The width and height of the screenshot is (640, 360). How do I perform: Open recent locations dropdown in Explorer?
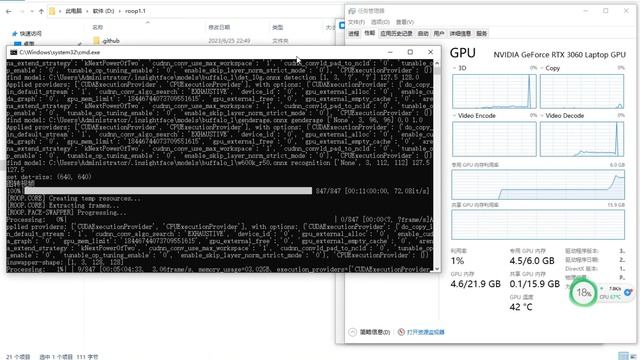(x=32, y=11)
